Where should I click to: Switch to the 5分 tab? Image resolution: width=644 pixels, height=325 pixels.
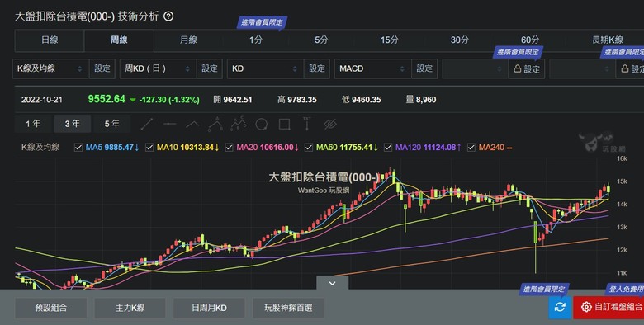pos(321,40)
